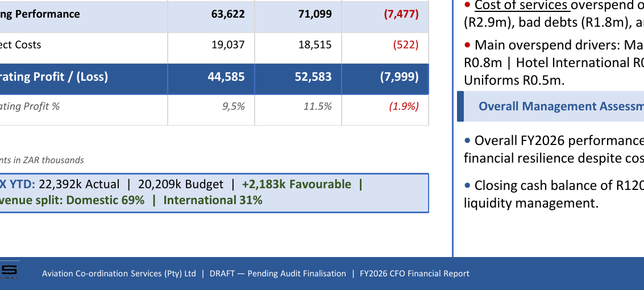Screen dimensions: 644x290
Task: Click the 11.5% budget percentage
Action: point(318,106)
